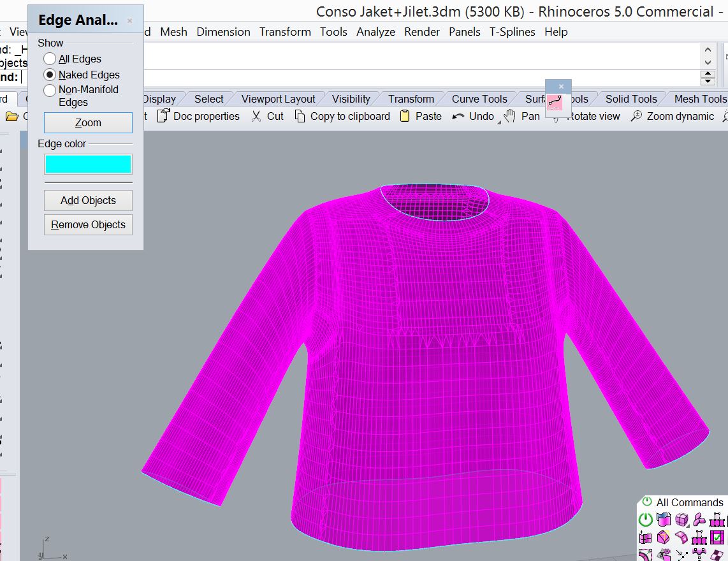Click the Add Objects button
Image resolution: width=728 pixels, height=561 pixels.
coord(88,200)
